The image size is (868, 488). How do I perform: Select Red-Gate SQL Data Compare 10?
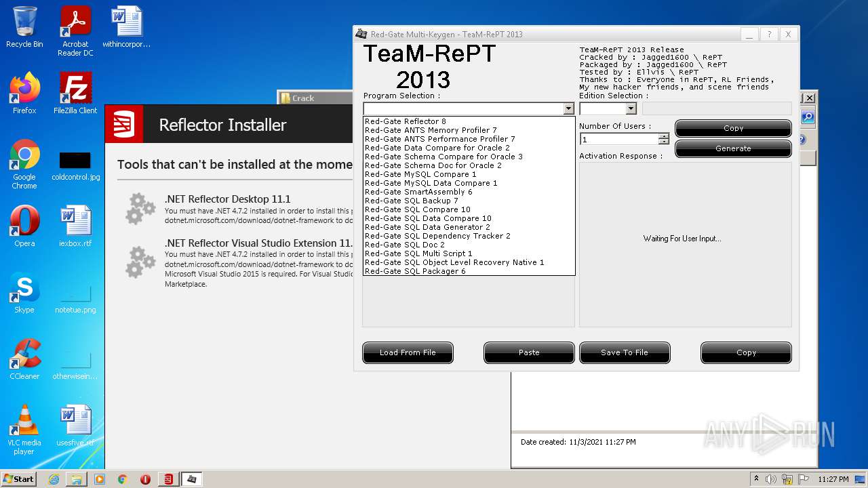(x=469, y=218)
